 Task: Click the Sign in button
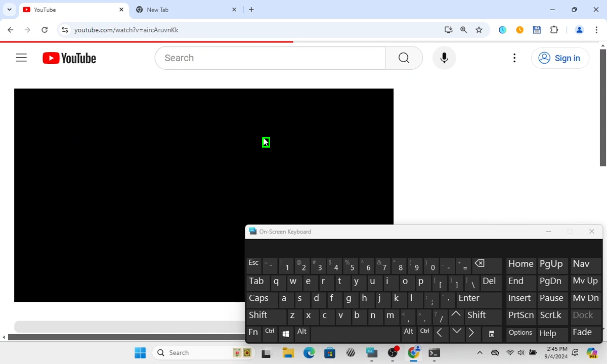(x=560, y=58)
